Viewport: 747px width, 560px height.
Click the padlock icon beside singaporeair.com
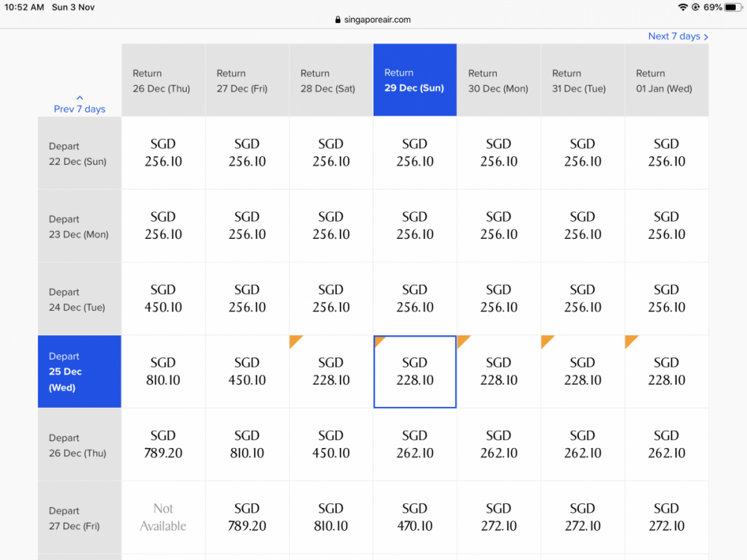(338, 20)
